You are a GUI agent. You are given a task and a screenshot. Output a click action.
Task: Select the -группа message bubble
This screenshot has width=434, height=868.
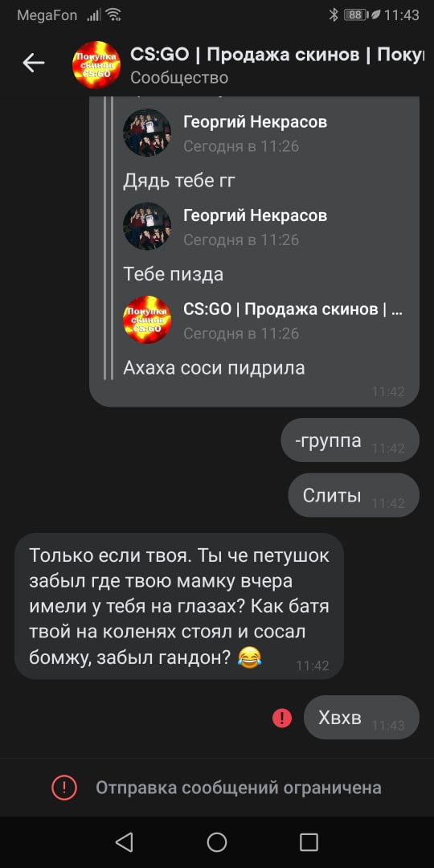pyautogui.click(x=350, y=440)
